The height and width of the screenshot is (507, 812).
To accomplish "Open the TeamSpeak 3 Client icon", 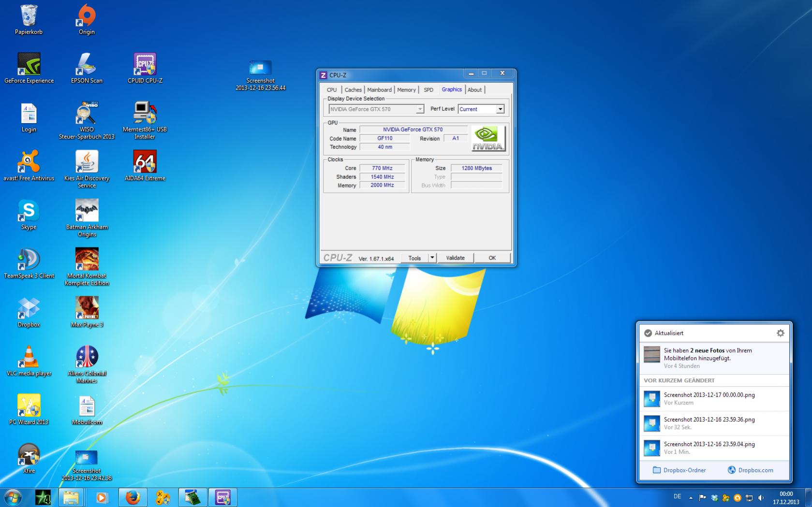I will click(x=29, y=260).
